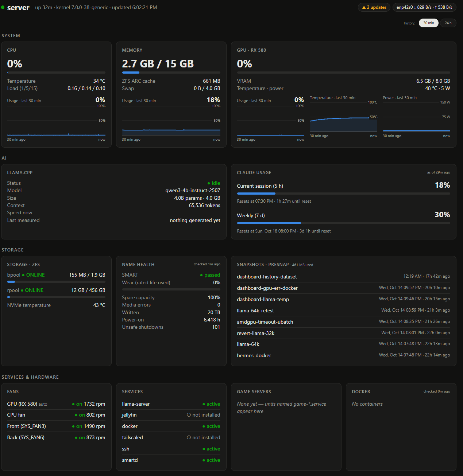Click the green server status dot
The image size is (463, 476).
pyautogui.click(x=3, y=7)
